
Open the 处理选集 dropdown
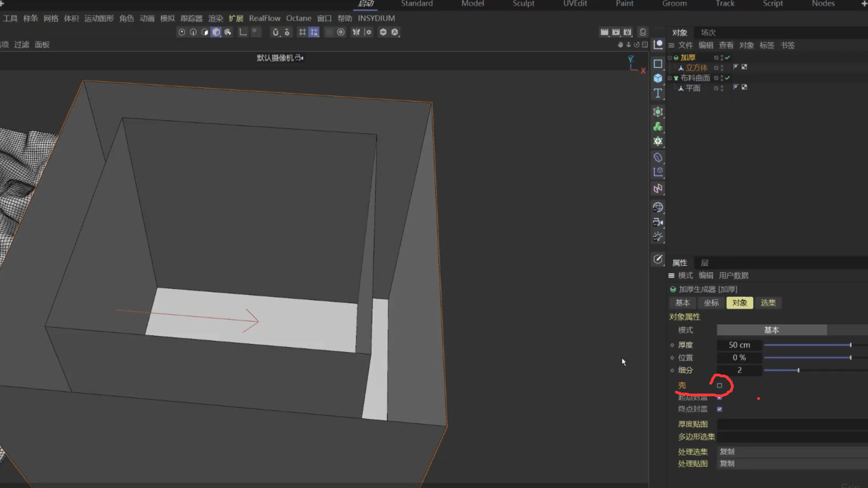coord(791,451)
